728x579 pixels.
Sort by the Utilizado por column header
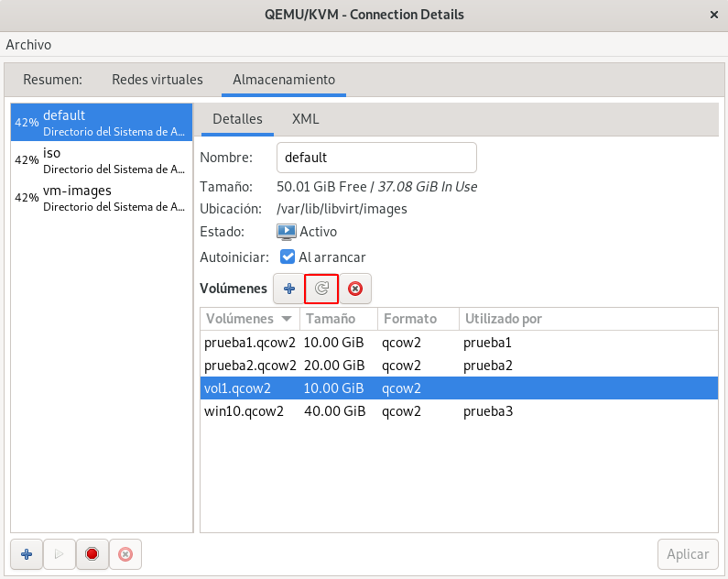click(589, 319)
